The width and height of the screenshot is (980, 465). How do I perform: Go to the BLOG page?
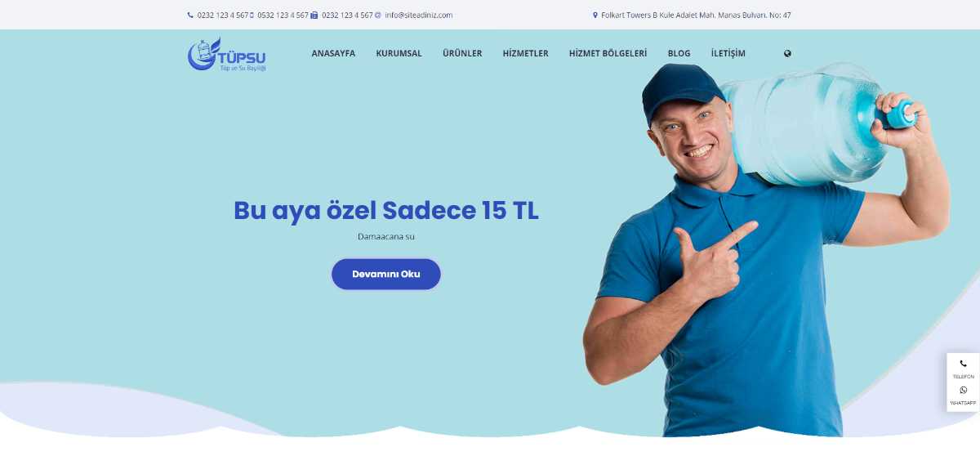[679, 53]
